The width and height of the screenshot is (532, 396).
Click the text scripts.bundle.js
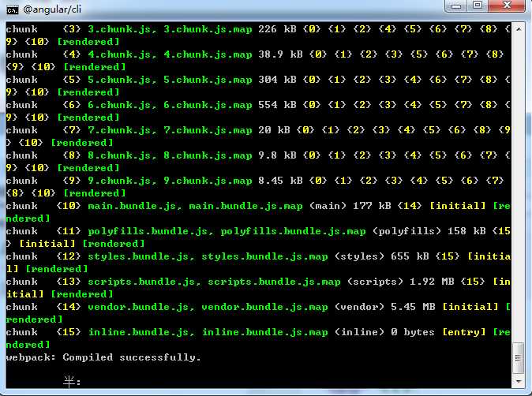click(x=141, y=282)
